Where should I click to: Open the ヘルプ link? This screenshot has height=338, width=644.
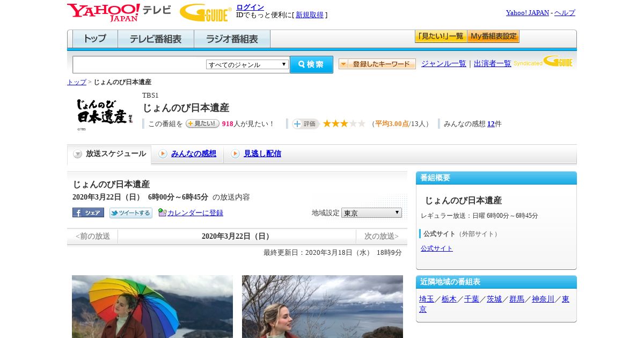565,12
